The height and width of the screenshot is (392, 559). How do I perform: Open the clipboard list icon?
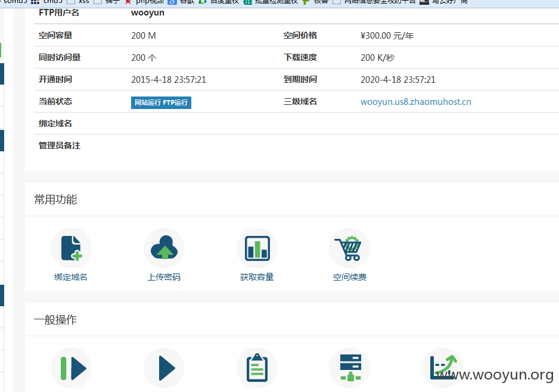pyautogui.click(x=257, y=368)
